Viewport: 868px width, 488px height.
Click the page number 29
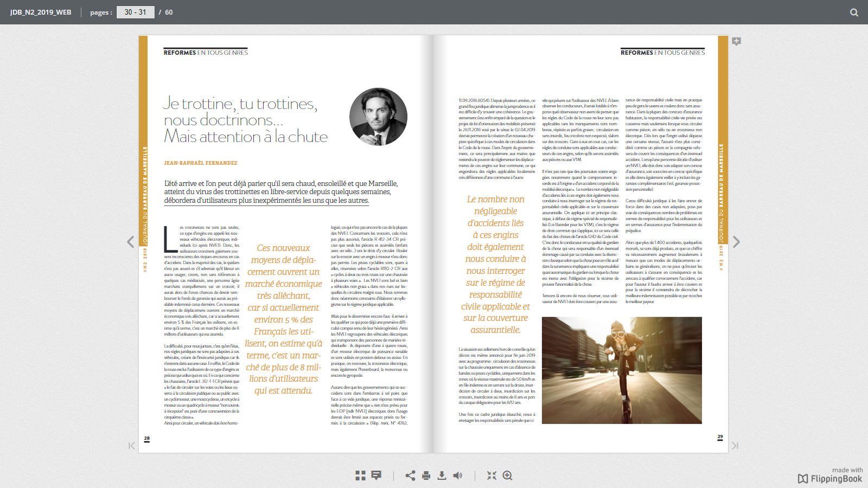click(720, 436)
